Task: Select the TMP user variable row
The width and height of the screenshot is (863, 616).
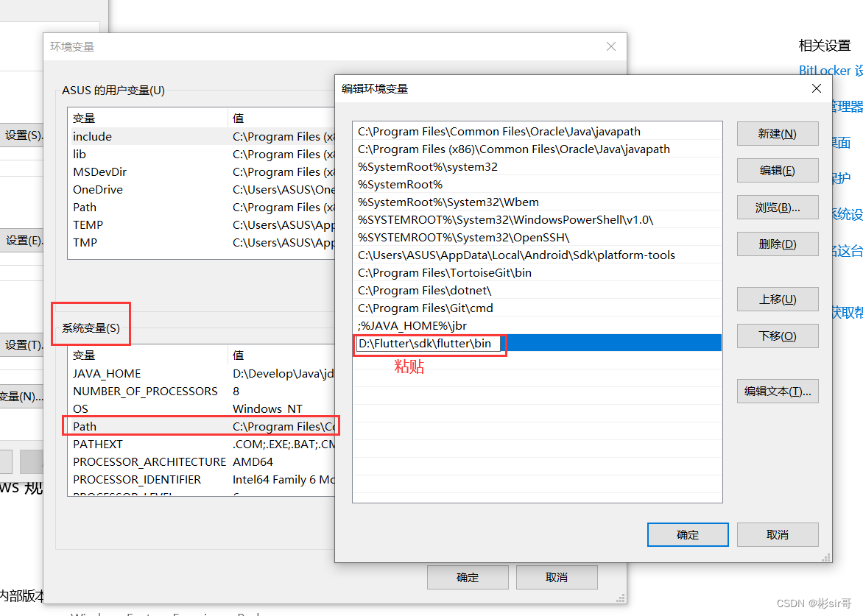Action: tap(202, 242)
